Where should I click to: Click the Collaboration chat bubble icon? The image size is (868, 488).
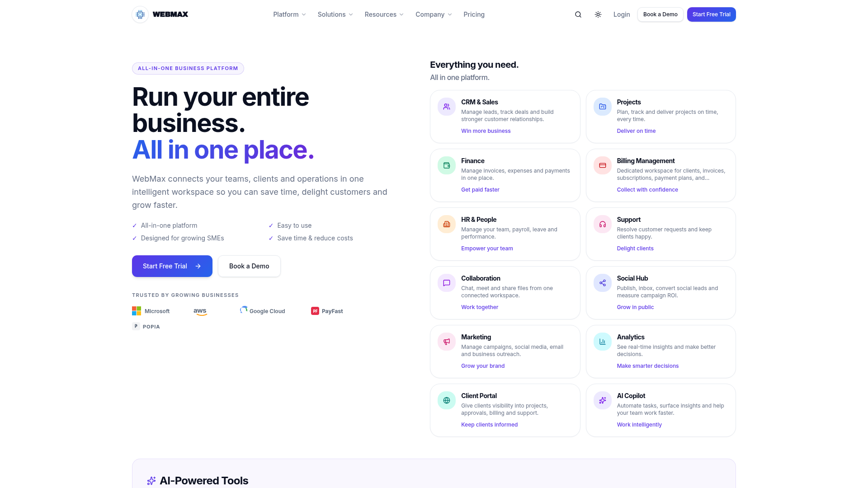pyautogui.click(x=447, y=283)
